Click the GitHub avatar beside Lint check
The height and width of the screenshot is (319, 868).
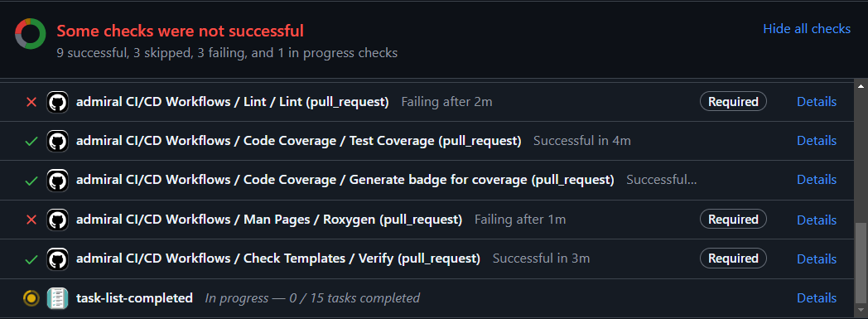click(x=58, y=103)
